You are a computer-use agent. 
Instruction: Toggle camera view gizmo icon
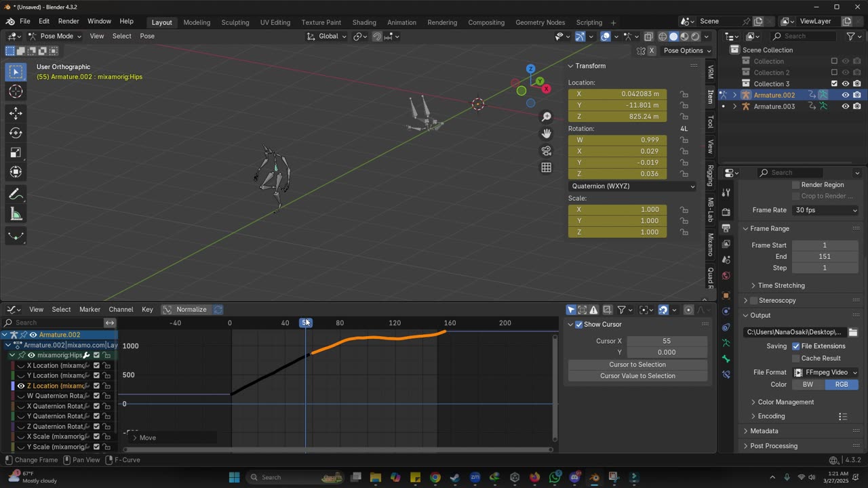547,150
